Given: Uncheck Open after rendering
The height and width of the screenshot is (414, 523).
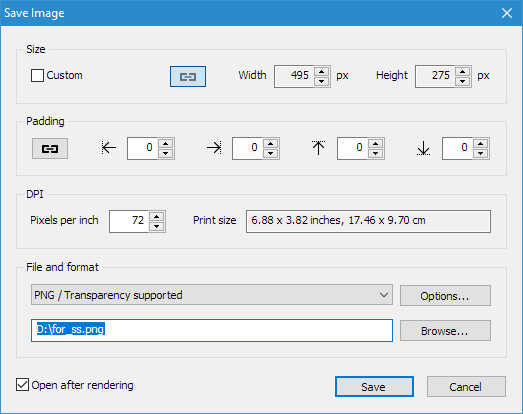Looking at the screenshot, I should pyautogui.click(x=22, y=385).
